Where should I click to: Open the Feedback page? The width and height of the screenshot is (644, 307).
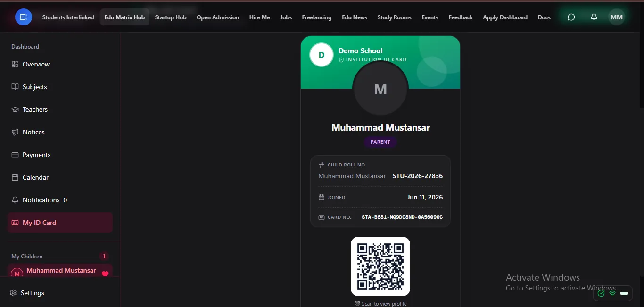tap(461, 17)
